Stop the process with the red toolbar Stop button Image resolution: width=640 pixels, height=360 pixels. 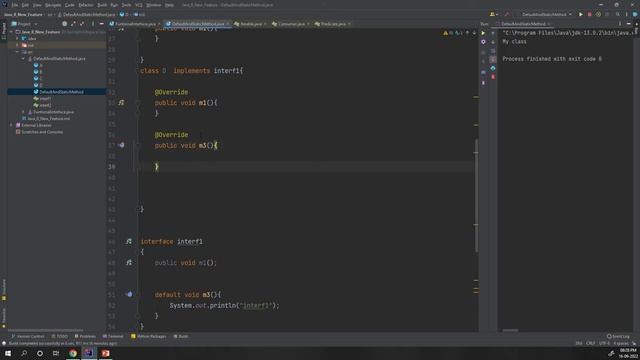pos(589,14)
